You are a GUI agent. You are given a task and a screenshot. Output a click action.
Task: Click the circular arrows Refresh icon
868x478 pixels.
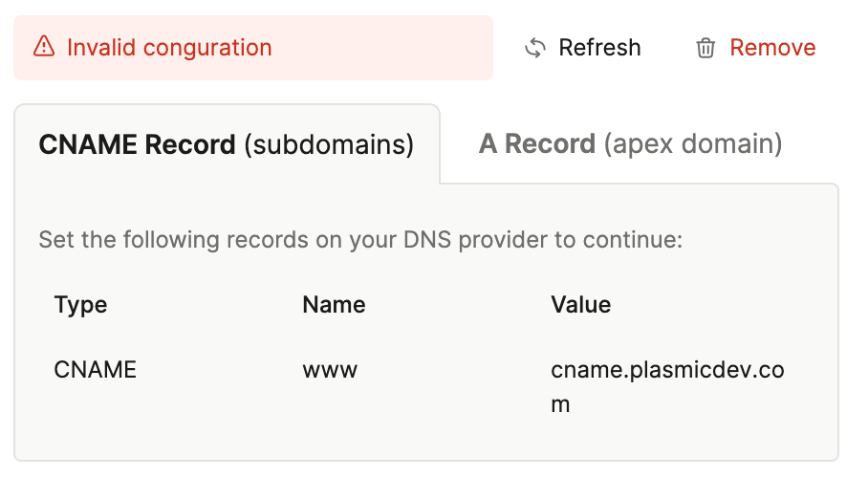(x=535, y=48)
